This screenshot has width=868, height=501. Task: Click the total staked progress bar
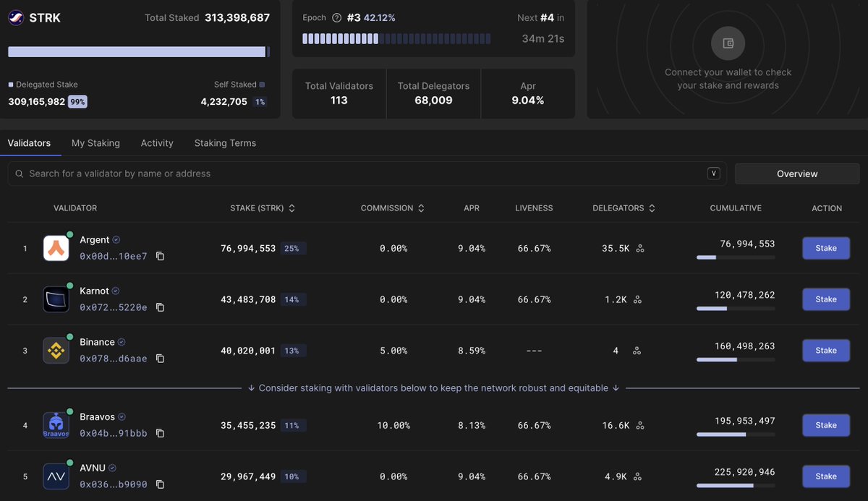point(139,52)
